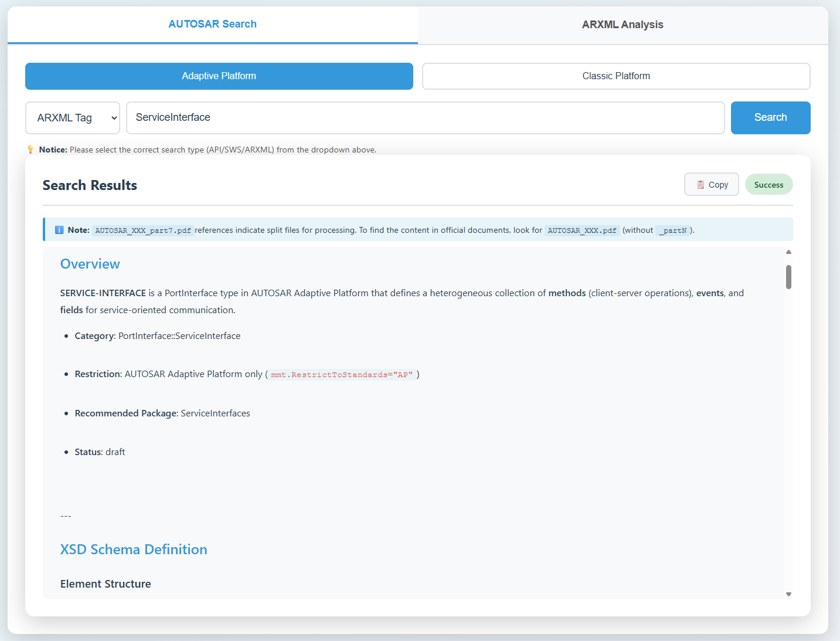
Task: Switch to the Classic Platform option
Action: 615,76
